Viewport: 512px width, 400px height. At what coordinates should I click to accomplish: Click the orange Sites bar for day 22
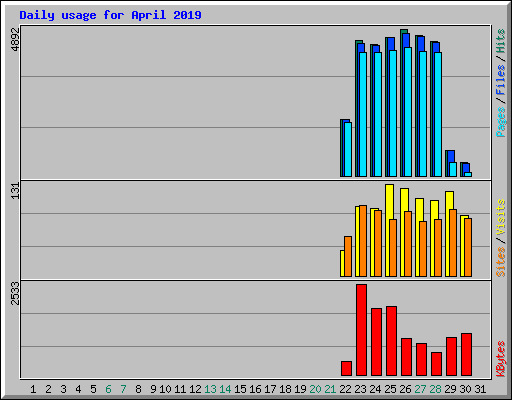(x=348, y=256)
